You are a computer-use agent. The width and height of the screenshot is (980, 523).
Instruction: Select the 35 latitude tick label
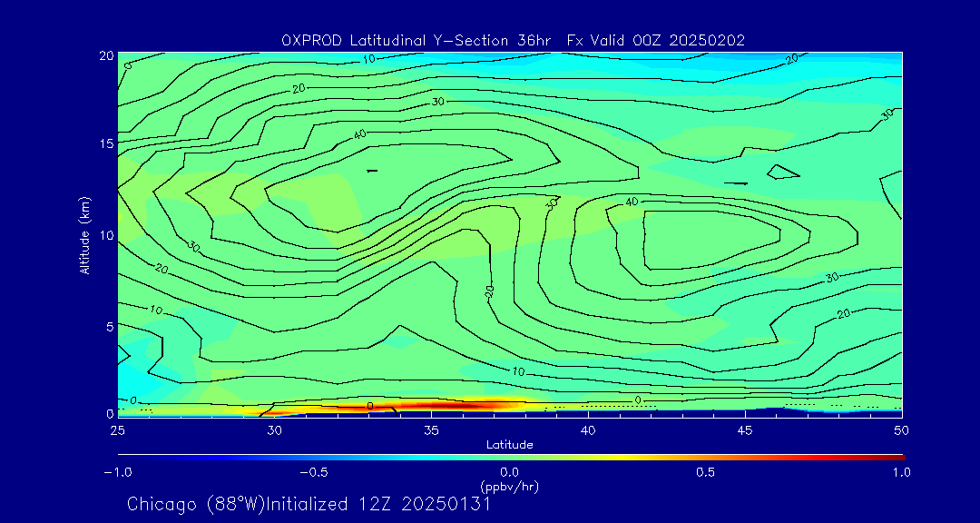(x=432, y=429)
